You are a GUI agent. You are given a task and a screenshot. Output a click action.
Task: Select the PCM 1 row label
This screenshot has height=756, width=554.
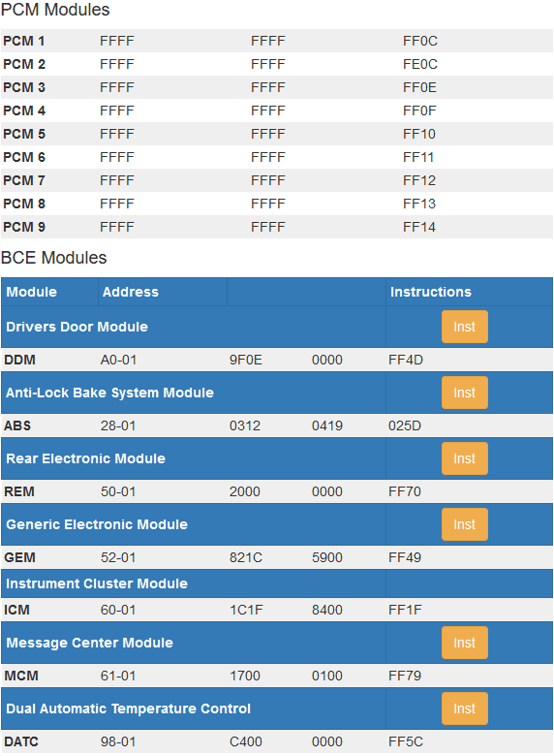[x=23, y=41]
